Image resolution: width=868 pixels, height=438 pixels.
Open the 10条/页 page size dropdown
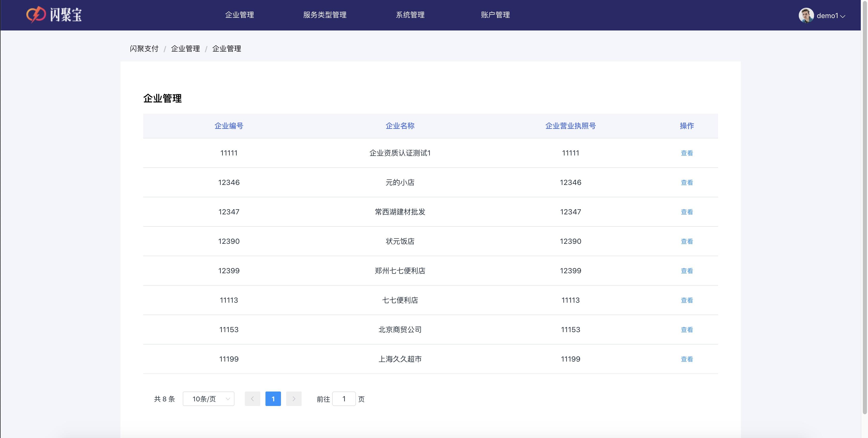[x=209, y=398]
